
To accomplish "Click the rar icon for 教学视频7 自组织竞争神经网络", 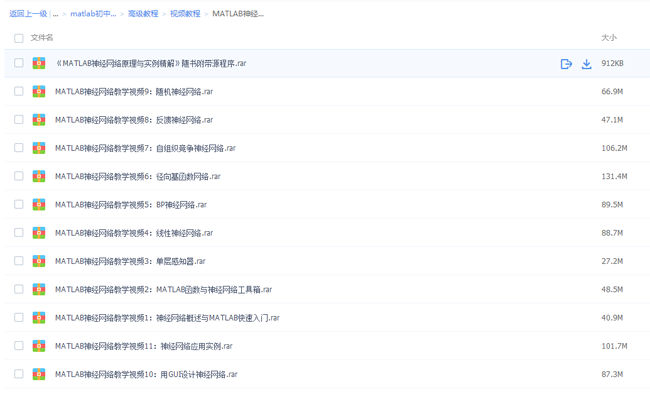I will click(x=39, y=148).
